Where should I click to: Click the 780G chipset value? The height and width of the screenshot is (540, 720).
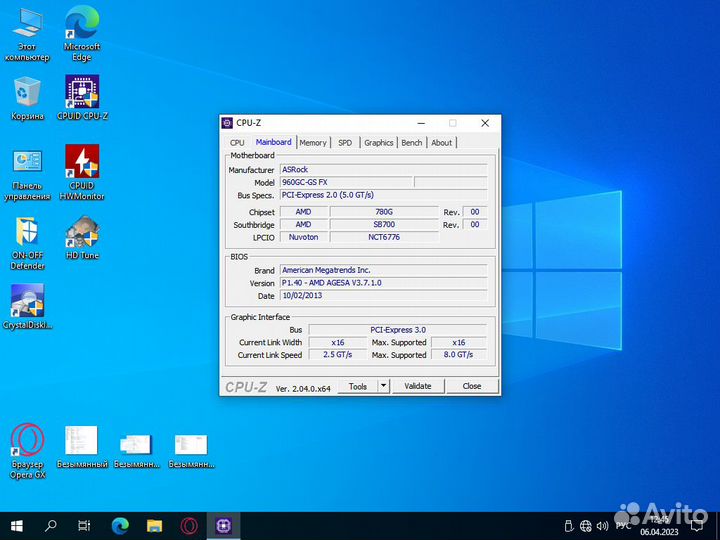click(384, 212)
